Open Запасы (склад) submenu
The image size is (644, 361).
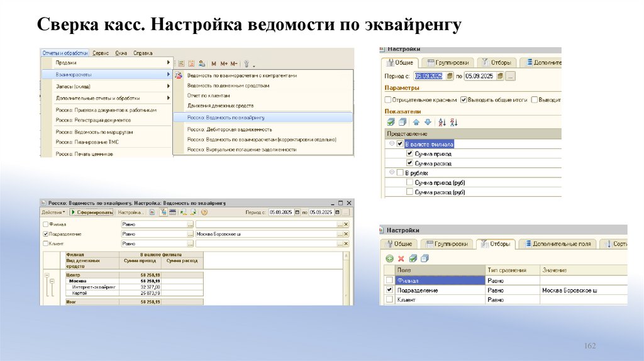pos(107,86)
